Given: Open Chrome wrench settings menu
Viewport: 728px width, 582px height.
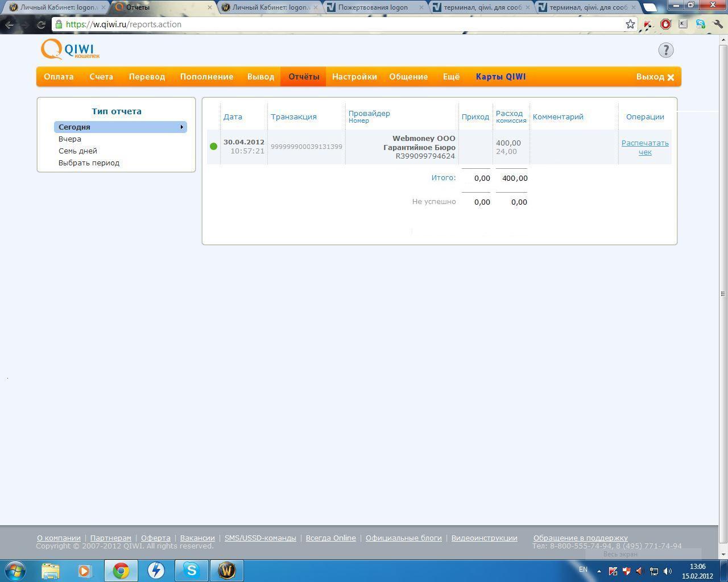Looking at the screenshot, I should [x=718, y=24].
